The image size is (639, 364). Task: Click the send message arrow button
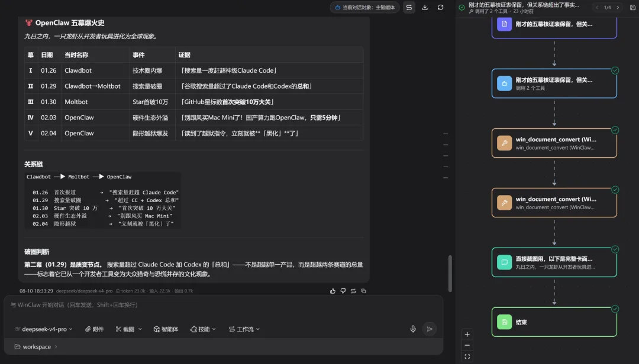[430, 329]
